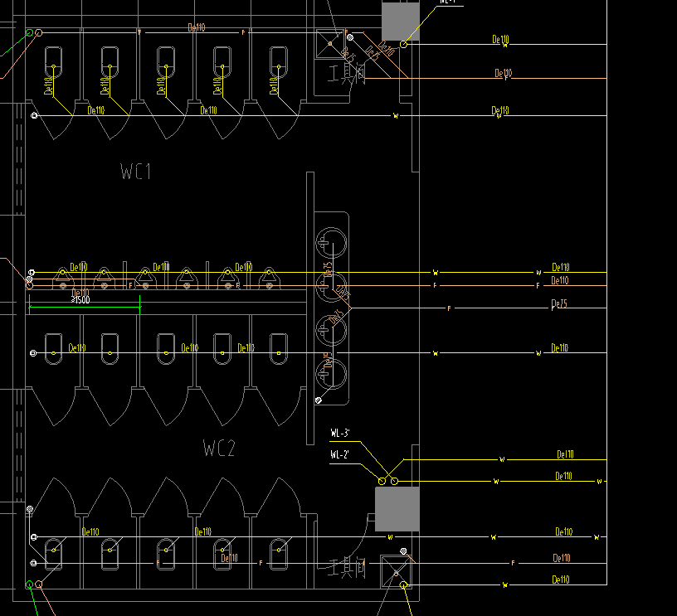Pick the WL-2' riser circle
The image size is (677, 616).
pos(382,481)
